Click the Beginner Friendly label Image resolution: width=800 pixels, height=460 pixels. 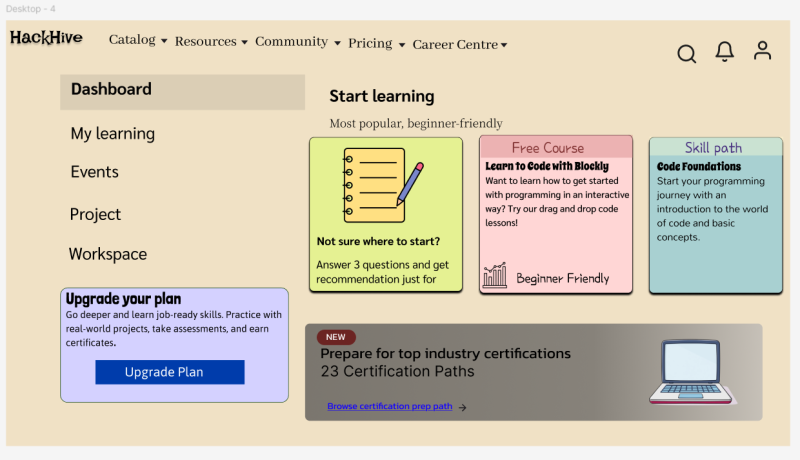(563, 278)
